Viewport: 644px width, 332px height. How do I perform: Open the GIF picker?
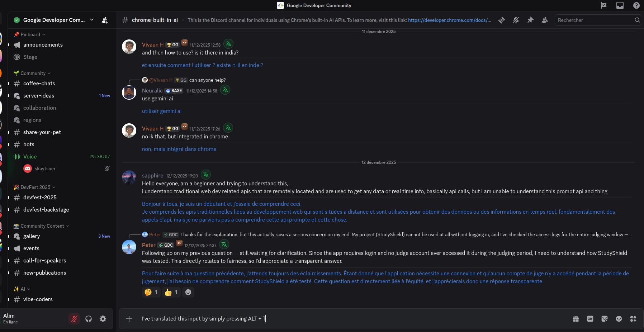click(590, 319)
